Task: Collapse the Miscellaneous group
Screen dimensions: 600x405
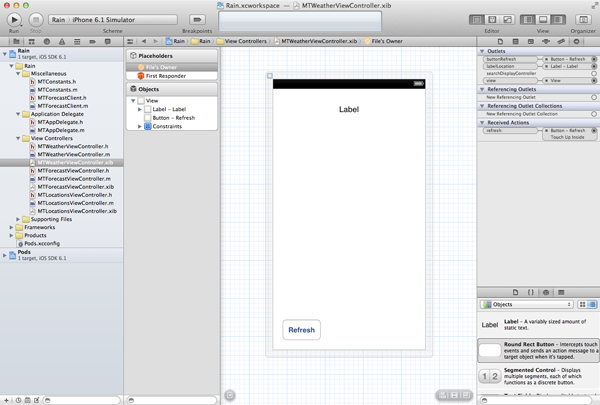Action: [18, 73]
